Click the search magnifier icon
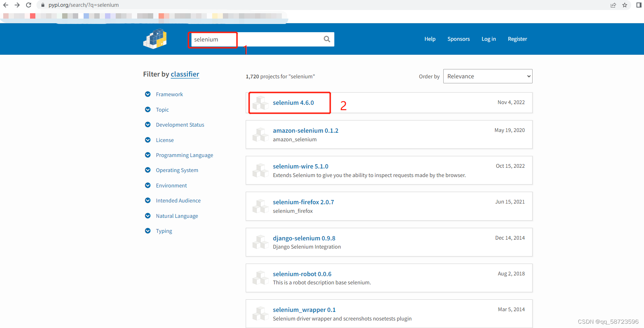The height and width of the screenshot is (328, 644). click(326, 39)
